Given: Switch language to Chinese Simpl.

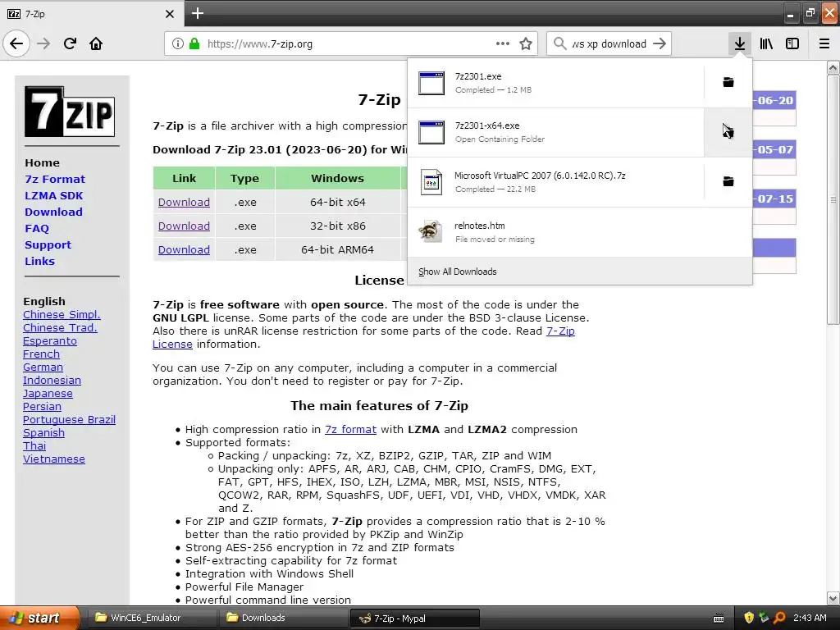Looking at the screenshot, I should coord(62,314).
